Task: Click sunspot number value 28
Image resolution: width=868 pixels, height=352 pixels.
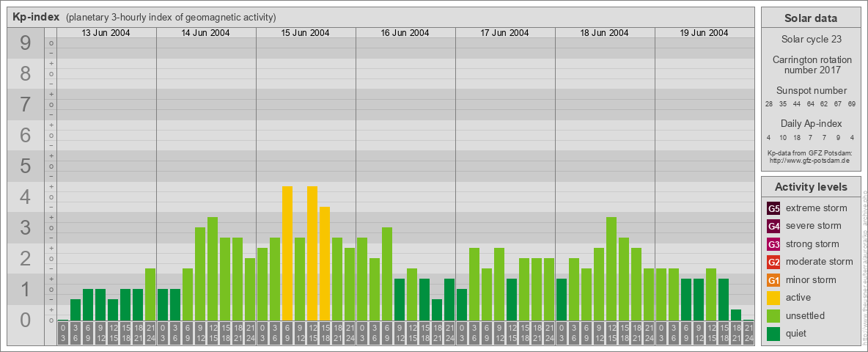Action: (x=769, y=104)
